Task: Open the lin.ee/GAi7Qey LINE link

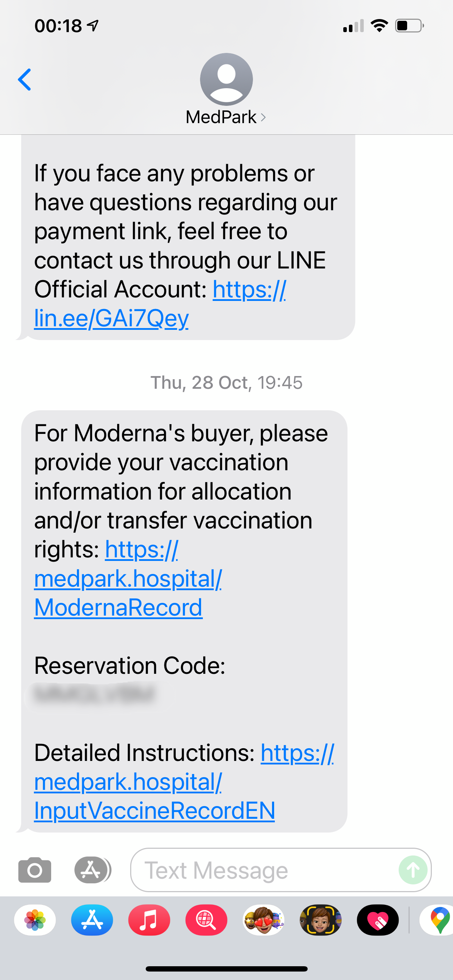Action: tap(160, 304)
